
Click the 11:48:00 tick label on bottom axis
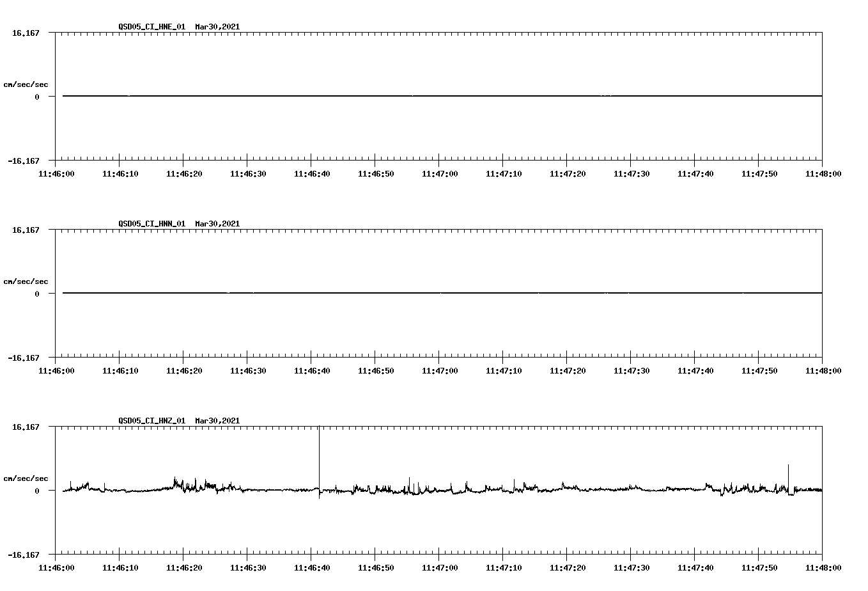tap(824, 567)
